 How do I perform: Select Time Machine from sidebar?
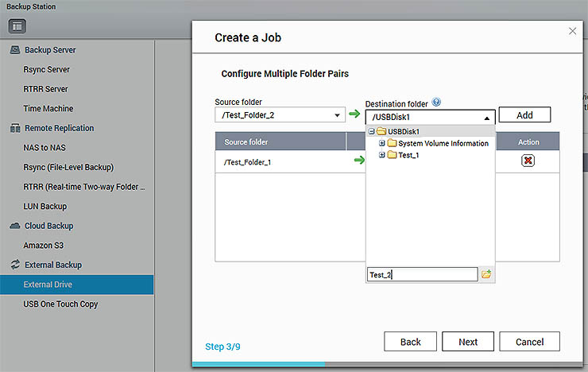[48, 109]
